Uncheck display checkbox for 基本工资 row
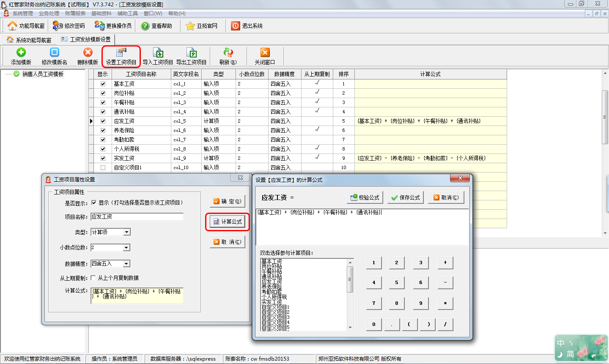Screen dimensions: 609x364 tap(103, 84)
